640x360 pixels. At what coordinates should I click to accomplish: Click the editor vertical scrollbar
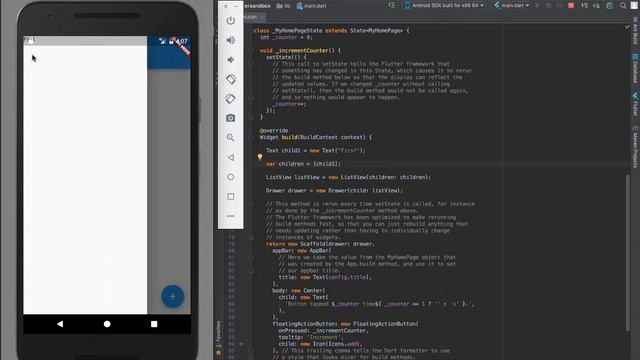tap(628, 252)
